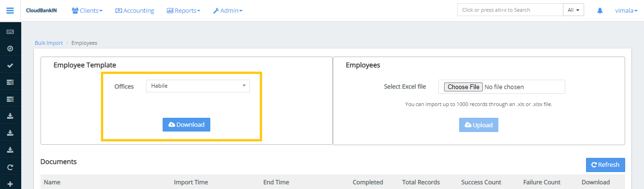Open the compass icon in the sidebar

[10, 49]
